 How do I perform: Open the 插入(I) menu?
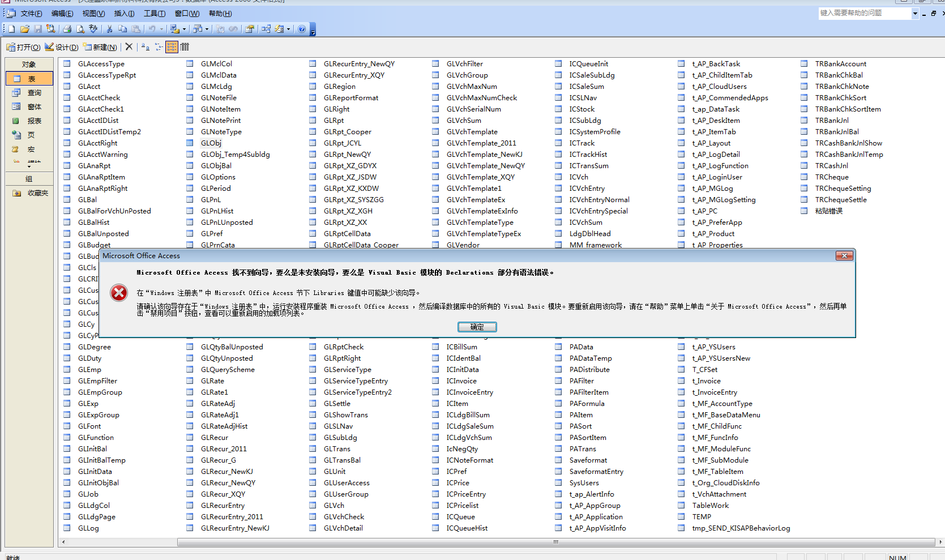point(125,13)
